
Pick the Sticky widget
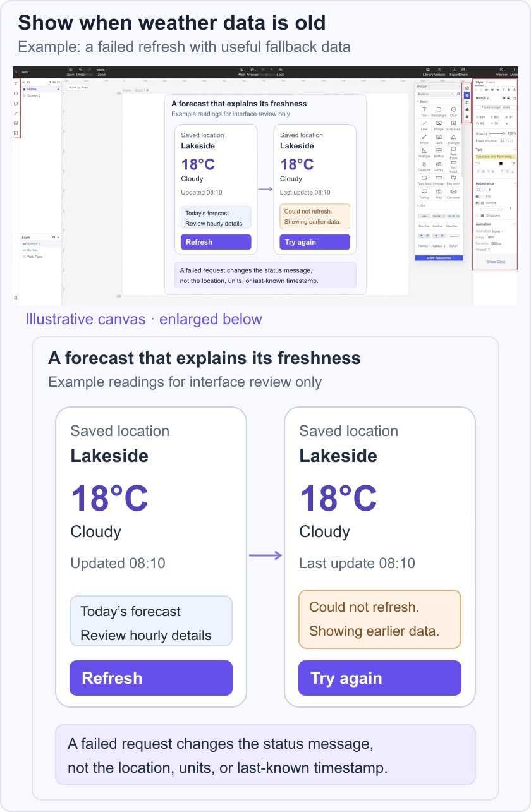click(x=439, y=166)
